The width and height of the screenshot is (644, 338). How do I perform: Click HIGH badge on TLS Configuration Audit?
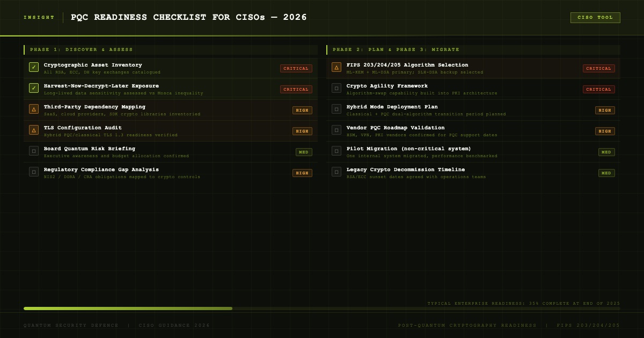pyautogui.click(x=302, y=131)
